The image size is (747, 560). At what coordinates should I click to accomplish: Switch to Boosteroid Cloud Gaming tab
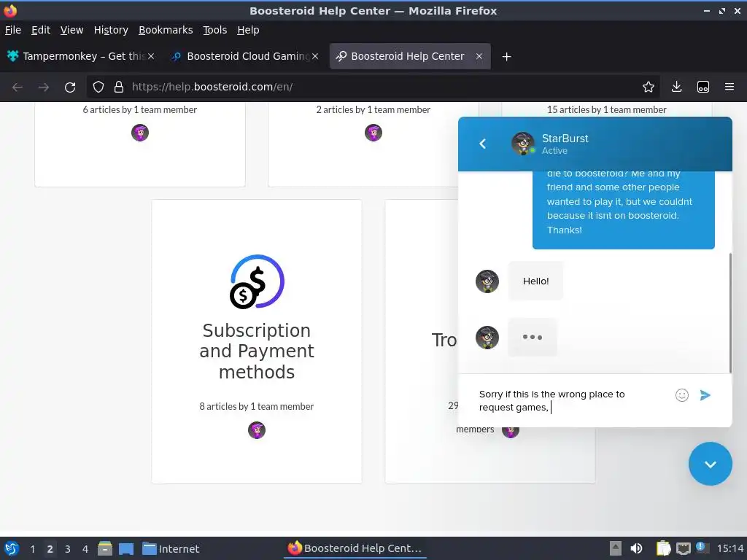click(x=245, y=56)
